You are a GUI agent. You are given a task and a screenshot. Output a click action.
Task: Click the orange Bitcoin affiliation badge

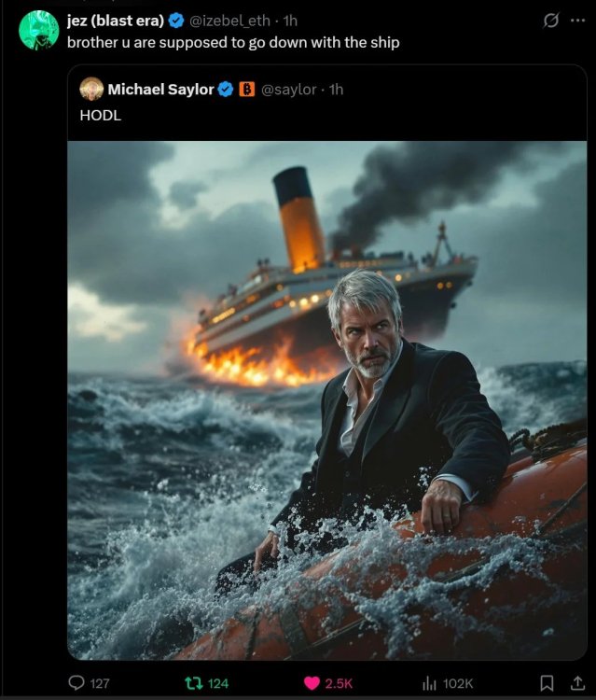(x=247, y=90)
